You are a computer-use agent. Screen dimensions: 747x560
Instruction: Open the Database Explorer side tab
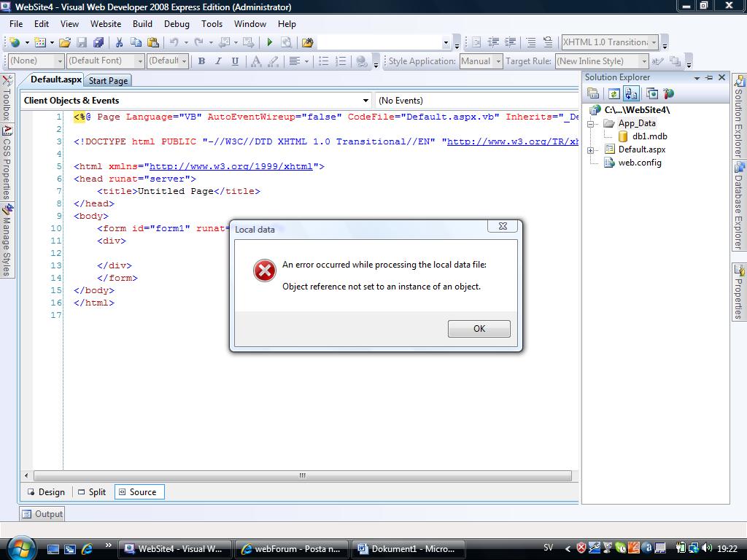point(739,205)
